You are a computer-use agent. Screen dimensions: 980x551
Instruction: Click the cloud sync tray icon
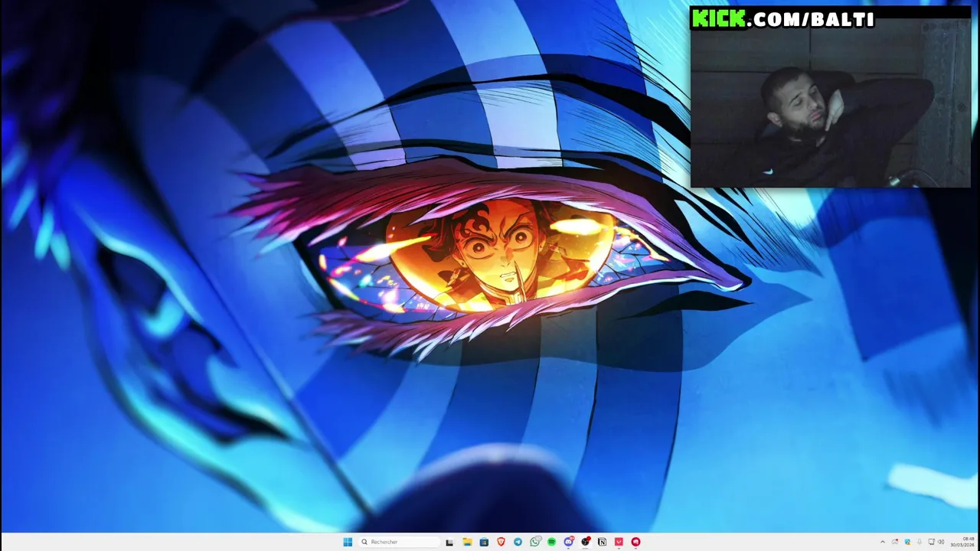point(895,542)
